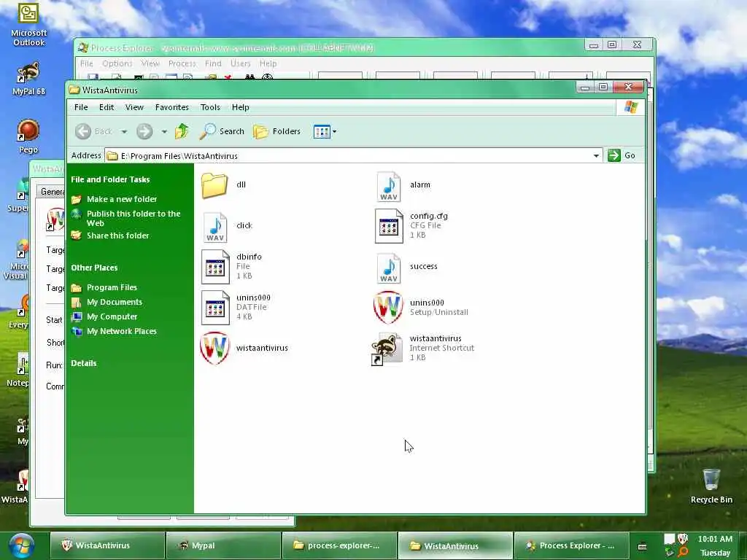Open the Forward history dropdown arrow

point(164,131)
